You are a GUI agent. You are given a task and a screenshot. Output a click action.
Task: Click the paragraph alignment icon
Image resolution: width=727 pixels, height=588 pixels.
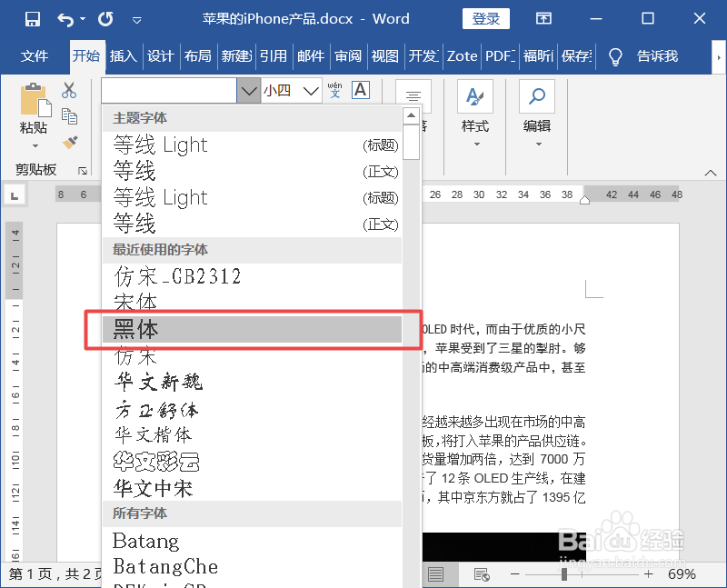[413, 96]
